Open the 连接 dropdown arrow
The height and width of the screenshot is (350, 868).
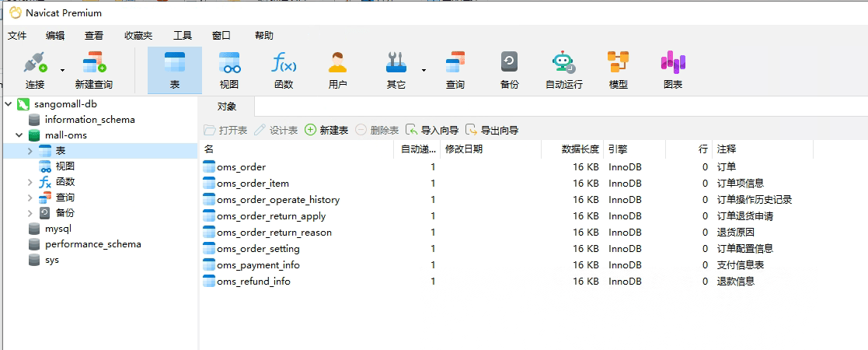pos(62,70)
